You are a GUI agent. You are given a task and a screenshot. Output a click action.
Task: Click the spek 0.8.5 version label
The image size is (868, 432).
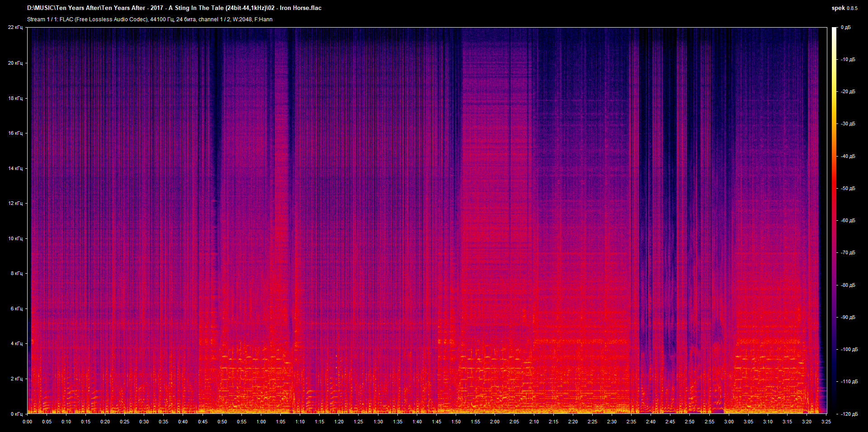[x=844, y=8]
